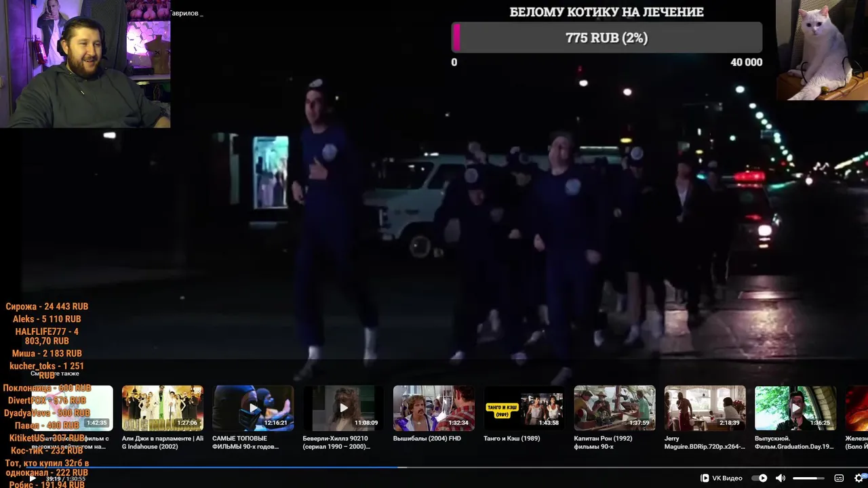Screen dimensions: 868x488
Task: Toggle the autoplay switch
Action: tap(759, 478)
